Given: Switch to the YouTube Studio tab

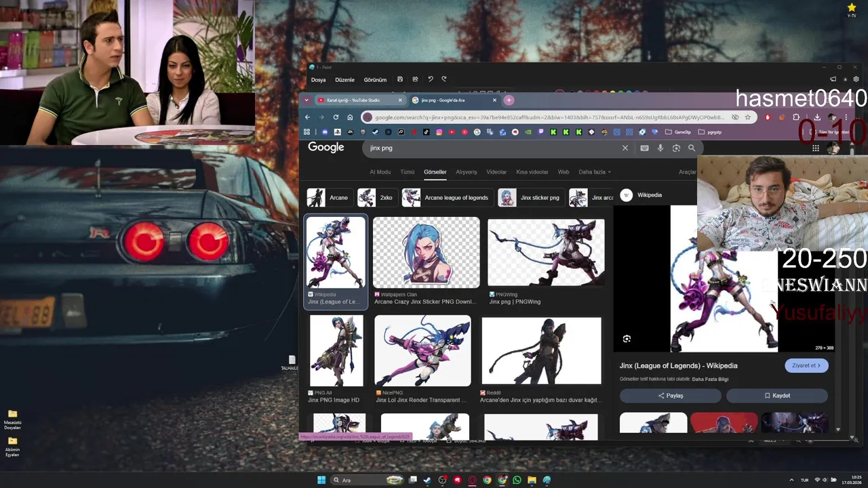Looking at the screenshot, I should pyautogui.click(x=360, y=100).
